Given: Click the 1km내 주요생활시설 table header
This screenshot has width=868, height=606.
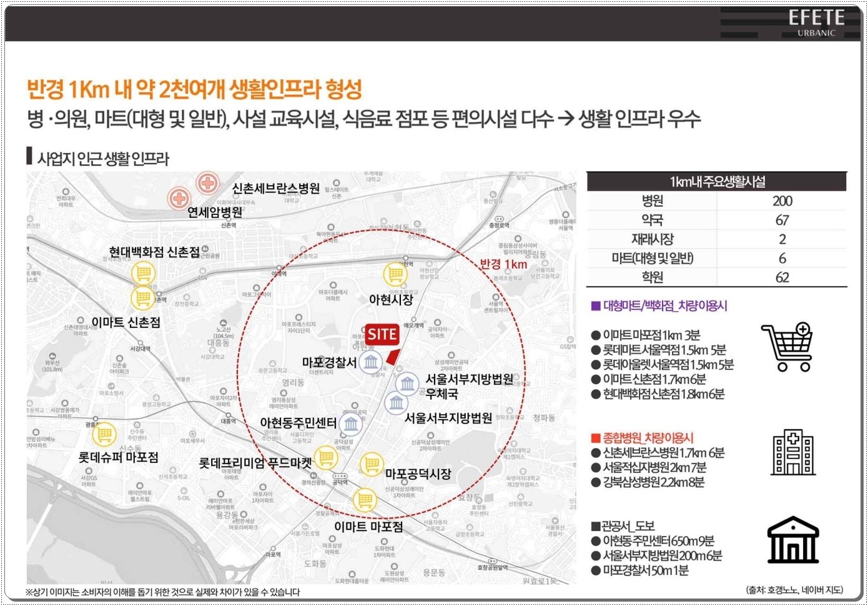Looking at the screenshot, I should pyautogui.click(x=717, y=182).
